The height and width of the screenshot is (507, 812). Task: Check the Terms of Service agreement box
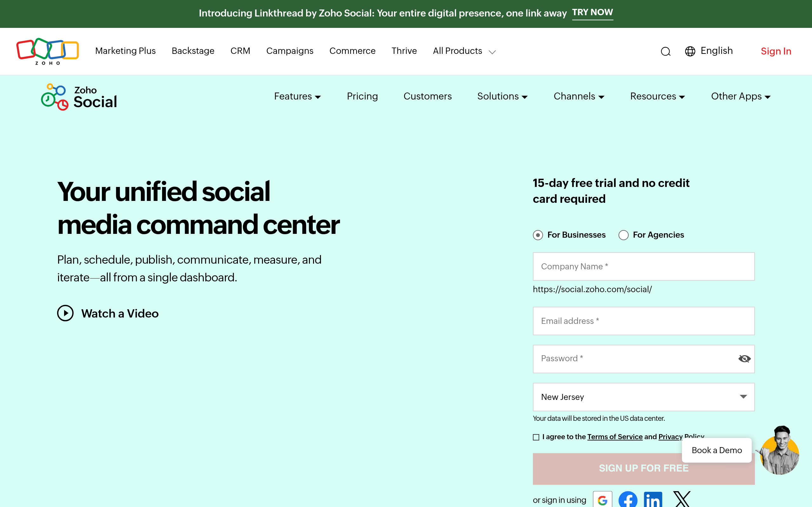535,437
